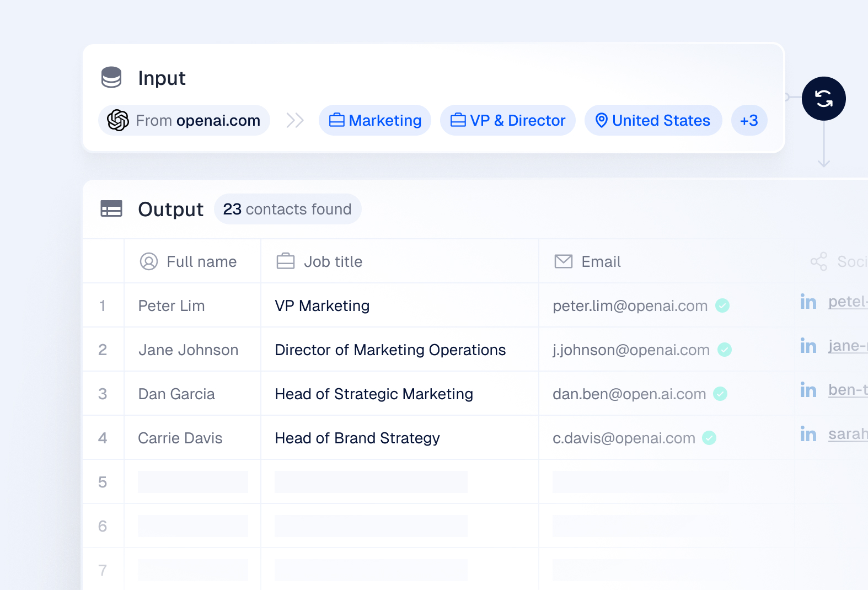This screenshot has height=590, width=868.
Task: Click LinkedIn icon in Jane Johnson row
Action: tap(808, 345)
